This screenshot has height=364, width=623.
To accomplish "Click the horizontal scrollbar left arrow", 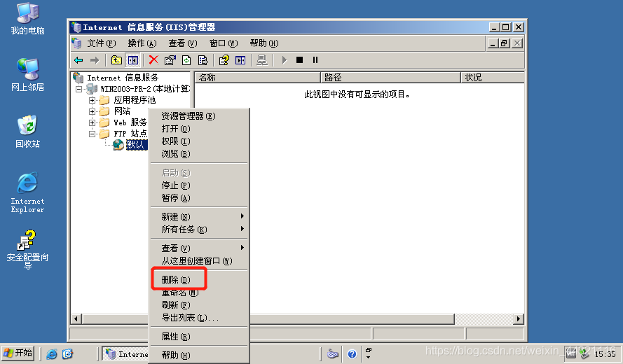I will pyautogui.click(x=76, y=318).
